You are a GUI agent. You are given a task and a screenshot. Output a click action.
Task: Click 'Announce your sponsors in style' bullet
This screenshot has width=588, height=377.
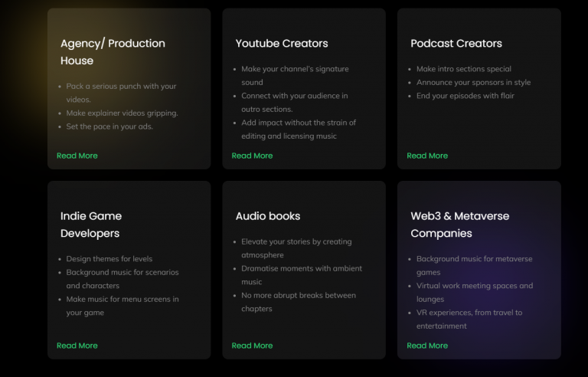[x=474, y=82]
